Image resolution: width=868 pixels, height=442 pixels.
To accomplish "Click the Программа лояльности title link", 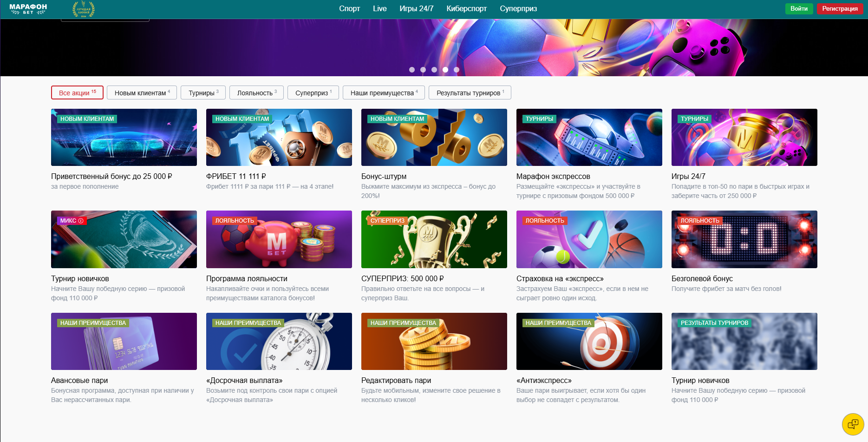I will tap(247, 279).
